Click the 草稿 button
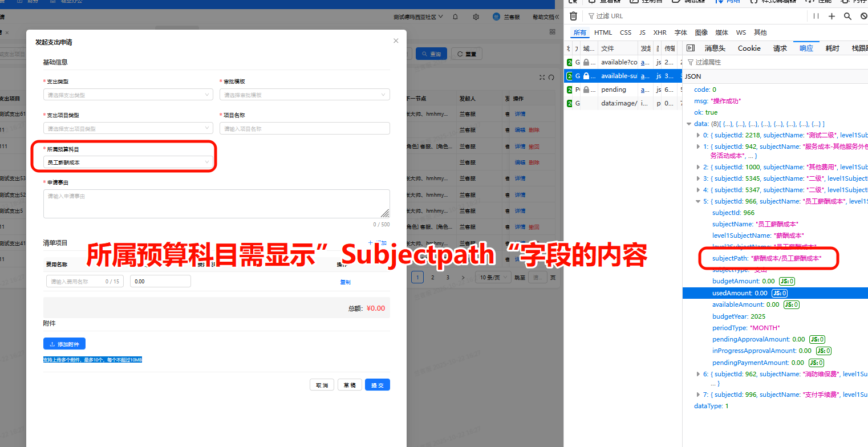 350,385
